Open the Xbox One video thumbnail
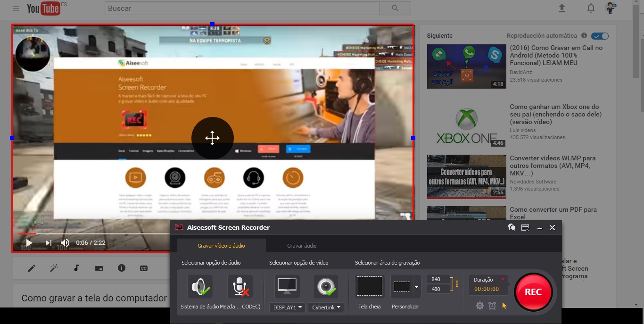The height and width of the screenshot is (324, 644). click(467, 125)
